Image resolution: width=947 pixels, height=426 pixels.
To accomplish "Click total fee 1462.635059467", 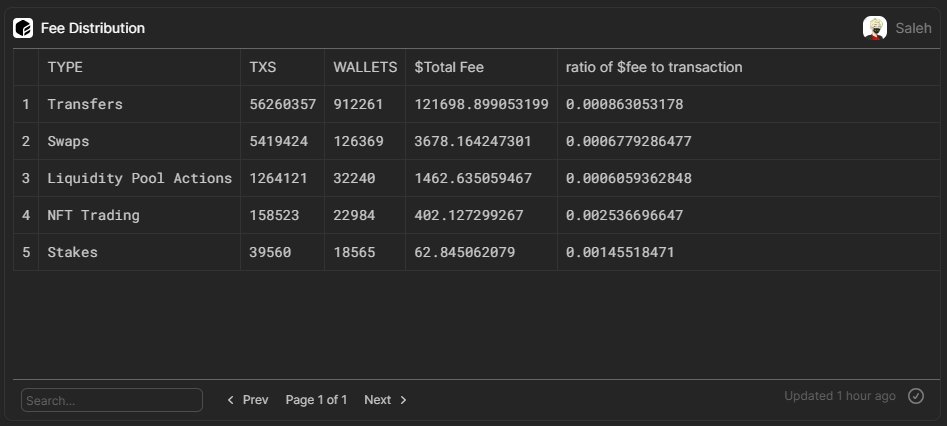I will 473,178.
